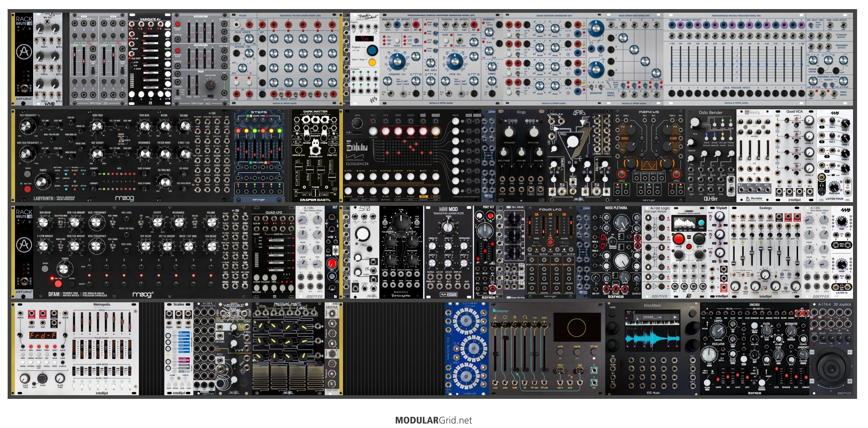Click the polygogo circular waveform display
Image resolution: width=868 pixels, height=428 pixels.
pyautogui.click(x=577, y=327)
